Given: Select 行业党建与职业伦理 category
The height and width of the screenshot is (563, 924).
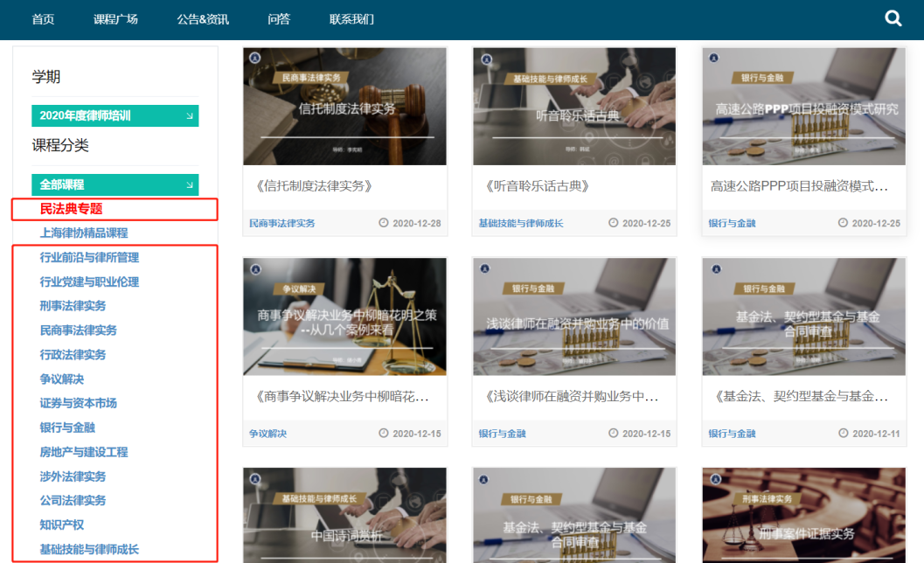Looking at the screenshot, I should click(89, 281).
